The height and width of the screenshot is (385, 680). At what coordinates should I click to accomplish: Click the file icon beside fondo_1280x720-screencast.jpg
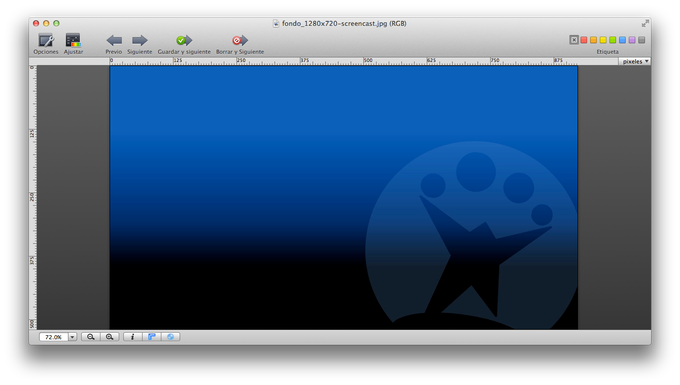coord(276,23)
